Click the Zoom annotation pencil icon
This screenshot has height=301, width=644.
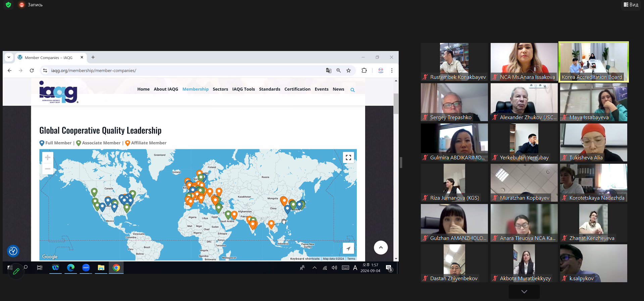(x=16, y=271)
